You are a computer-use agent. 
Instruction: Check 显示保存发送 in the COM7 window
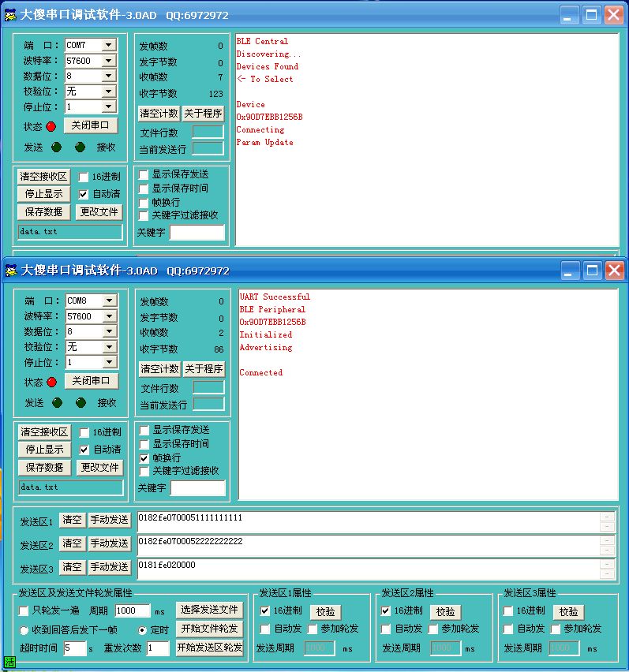coord(144,174)
